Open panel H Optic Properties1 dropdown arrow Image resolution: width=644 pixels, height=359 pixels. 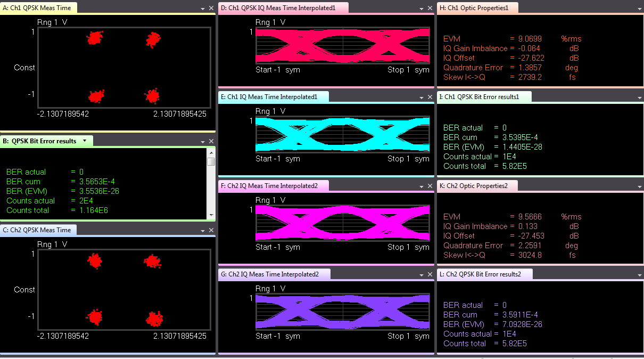tap(639, 9)
